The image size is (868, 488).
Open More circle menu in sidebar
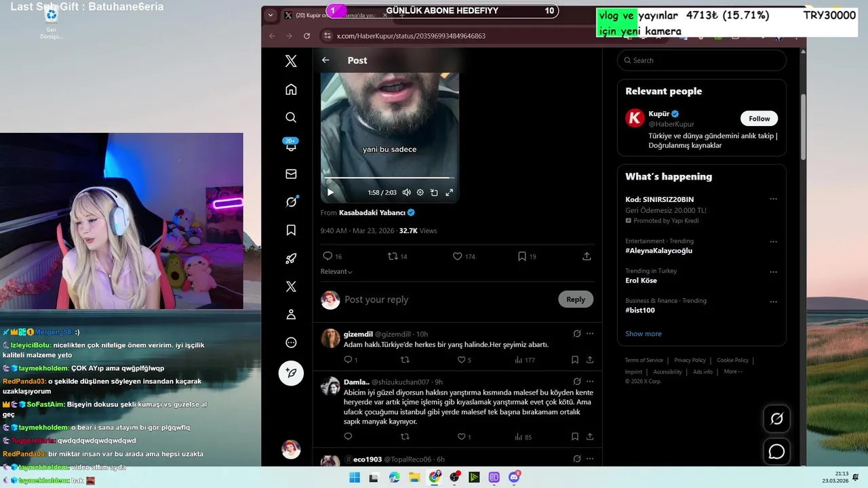pyautogui.click(x=291, y=342)
